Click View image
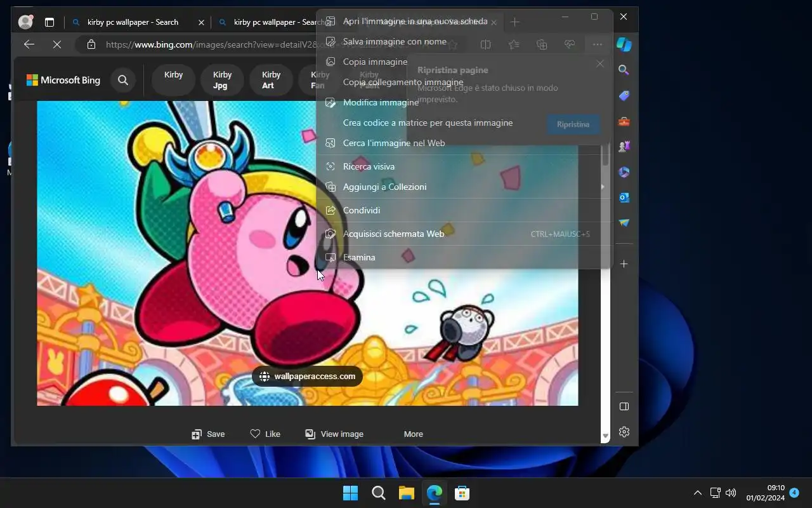The width and height of the screenshot is (812, 508). (334, 434)
